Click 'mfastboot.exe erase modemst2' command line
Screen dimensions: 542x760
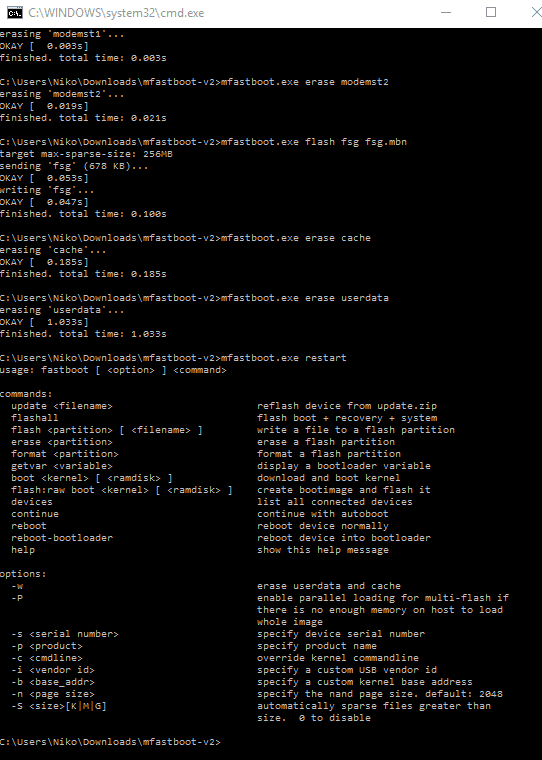coord(194,82)
